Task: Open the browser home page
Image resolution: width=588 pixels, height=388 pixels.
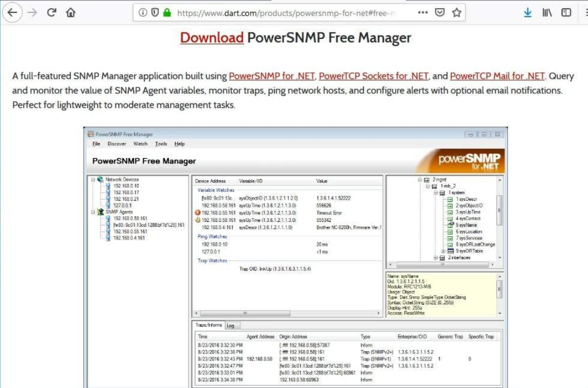Action: [x=71, y=12]
